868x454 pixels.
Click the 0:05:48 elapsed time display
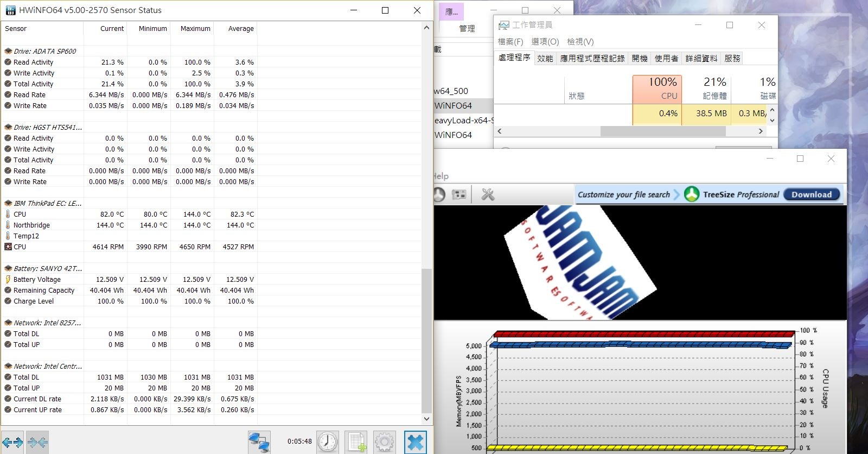point(299,442)
